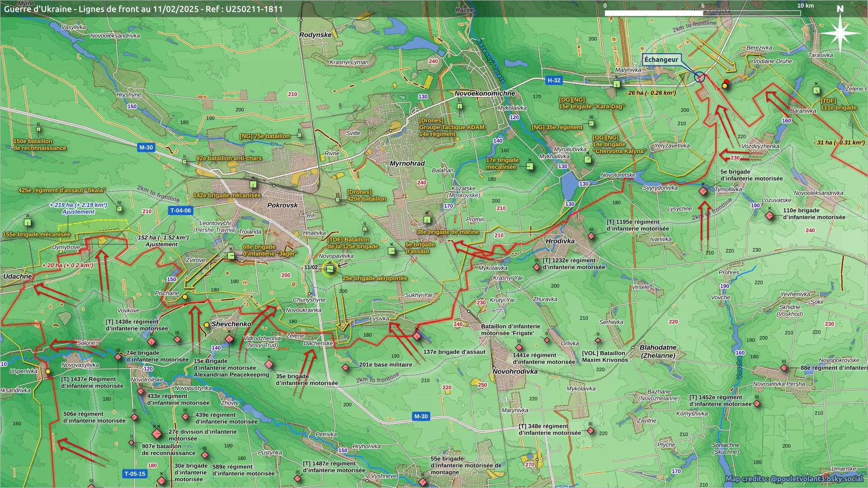
Task: Click the 155e brigade mécanisée green marker
Action: point(28,222)
